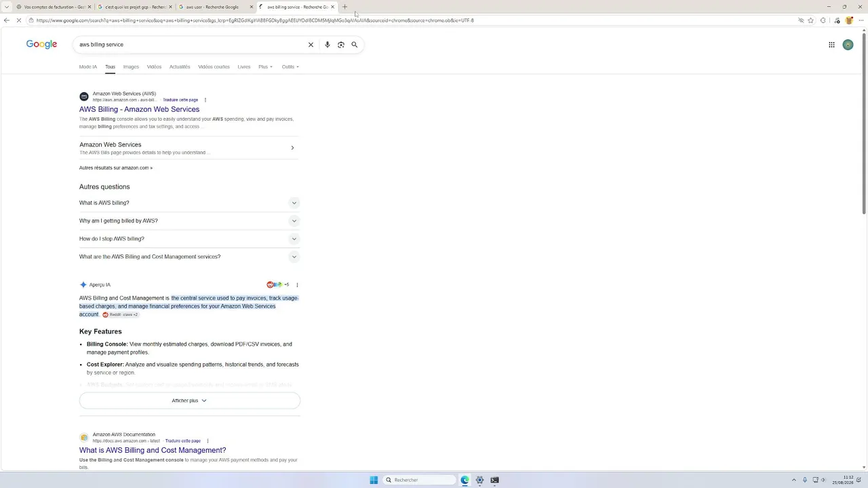The image size is (868, 488).
Task: Click the music notes icon in browser toolbar
Action: point(837,20)
